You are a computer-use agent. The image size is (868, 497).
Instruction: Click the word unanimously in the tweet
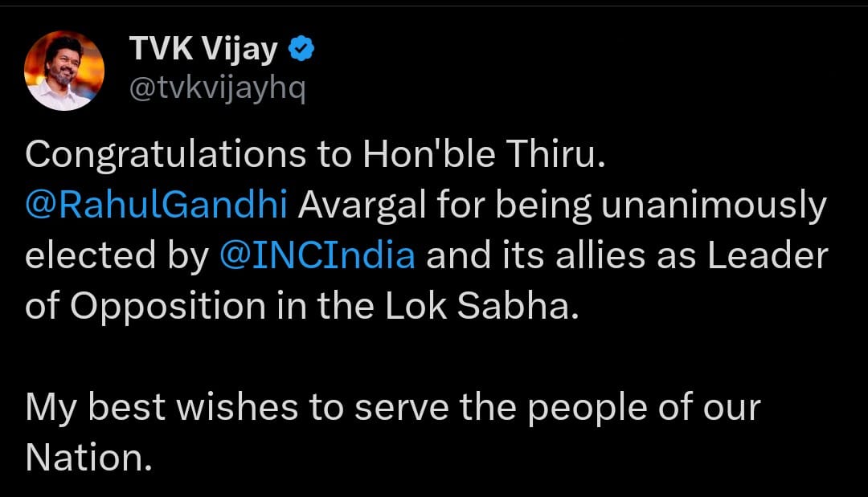(x=714, y=205)
